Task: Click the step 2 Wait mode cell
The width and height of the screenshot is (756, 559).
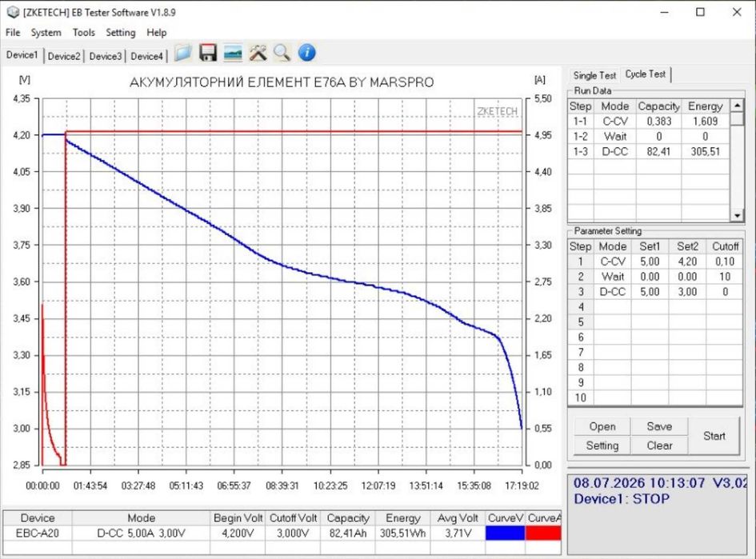Action: click(612, 277)
